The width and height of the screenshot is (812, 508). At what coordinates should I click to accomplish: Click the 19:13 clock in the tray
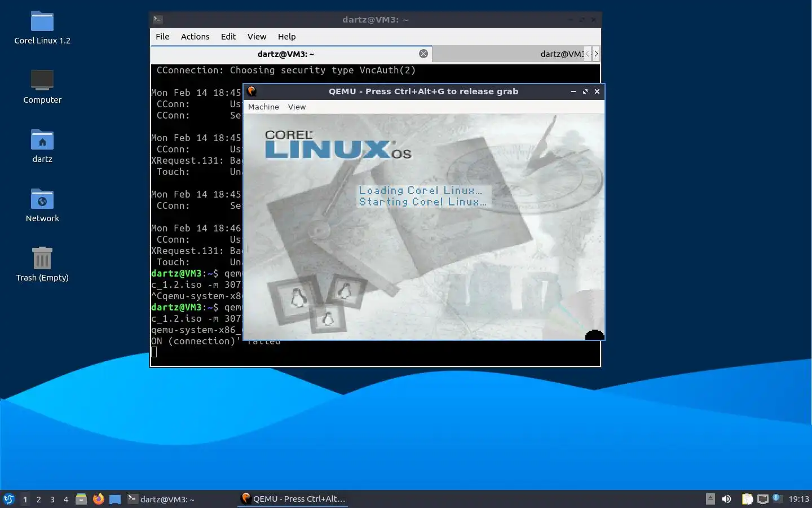798,499
